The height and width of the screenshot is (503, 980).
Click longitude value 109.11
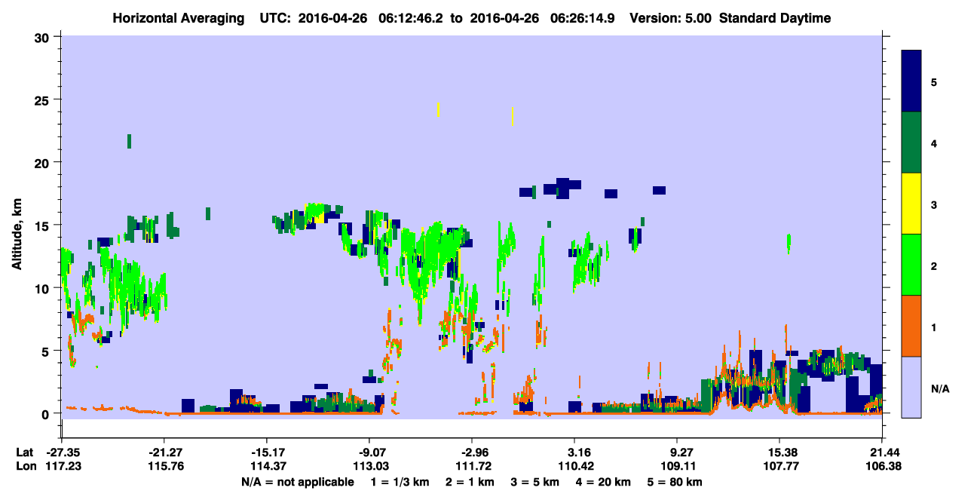click(x=678, y=466)
